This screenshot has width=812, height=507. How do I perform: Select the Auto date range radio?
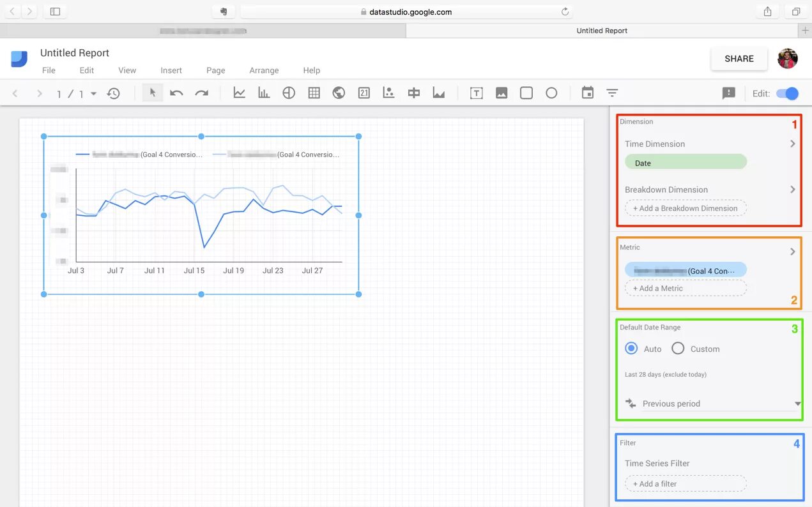tap(631, 348)
